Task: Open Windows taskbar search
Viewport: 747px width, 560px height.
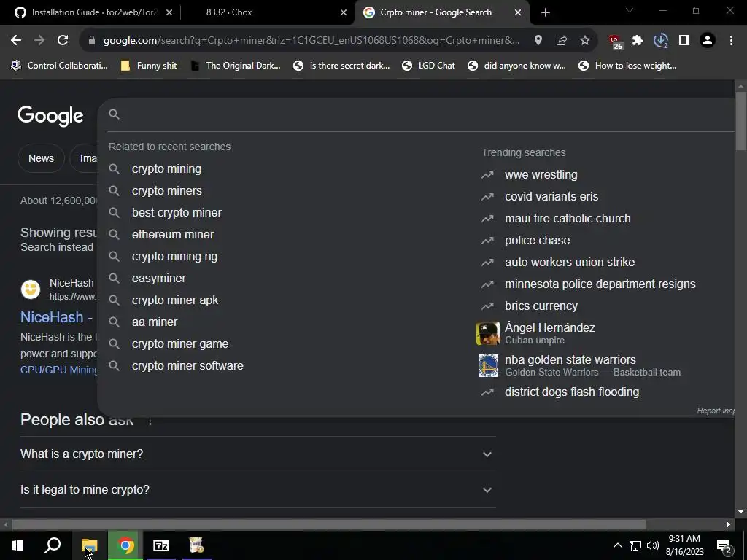Action: [53, 545]
